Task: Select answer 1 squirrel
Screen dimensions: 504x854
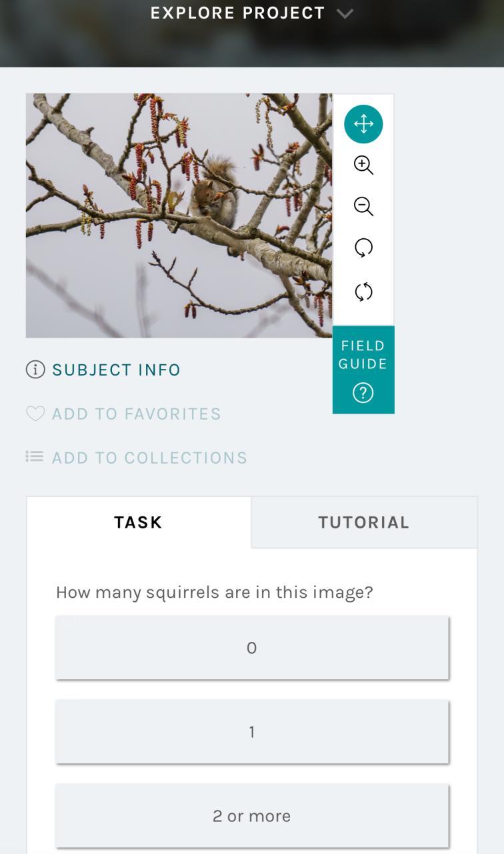Action: [252, 732]
